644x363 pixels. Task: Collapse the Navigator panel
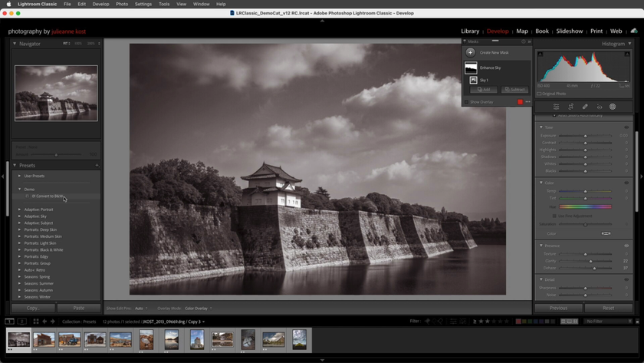pyautogui.click(x=15, y=44)
